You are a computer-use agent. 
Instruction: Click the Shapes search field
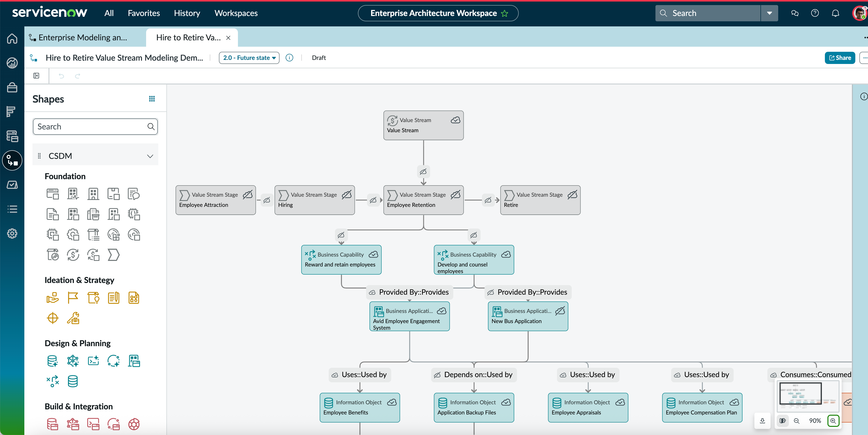(x=95, y=126)
